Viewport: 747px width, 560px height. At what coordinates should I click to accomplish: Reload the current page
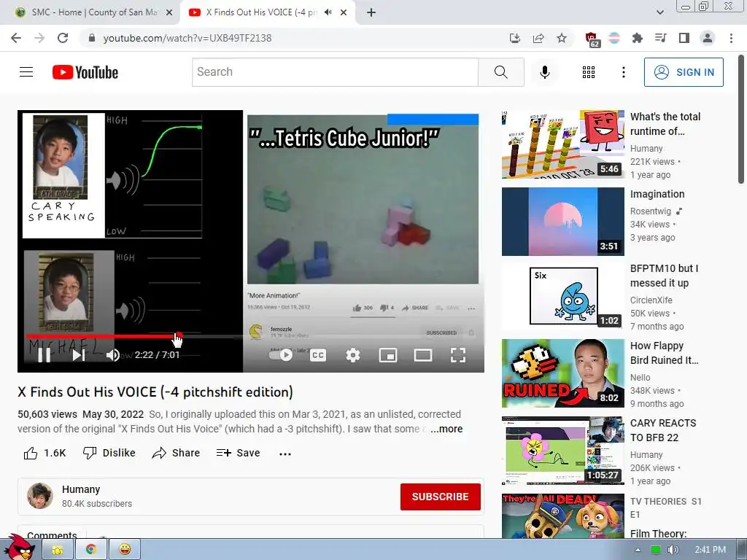pos(63,38)
